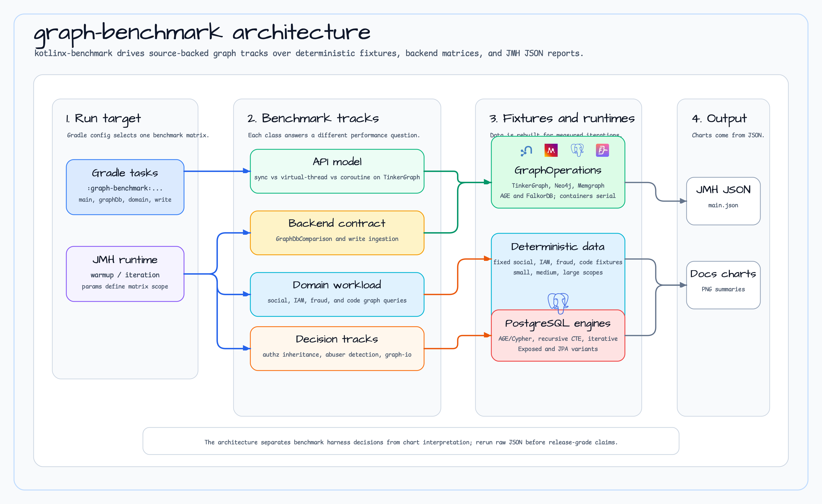The image size is (822, 504).
Task: Click 'Charts come from JSON.' caption
Action: (x=728, y=135)
